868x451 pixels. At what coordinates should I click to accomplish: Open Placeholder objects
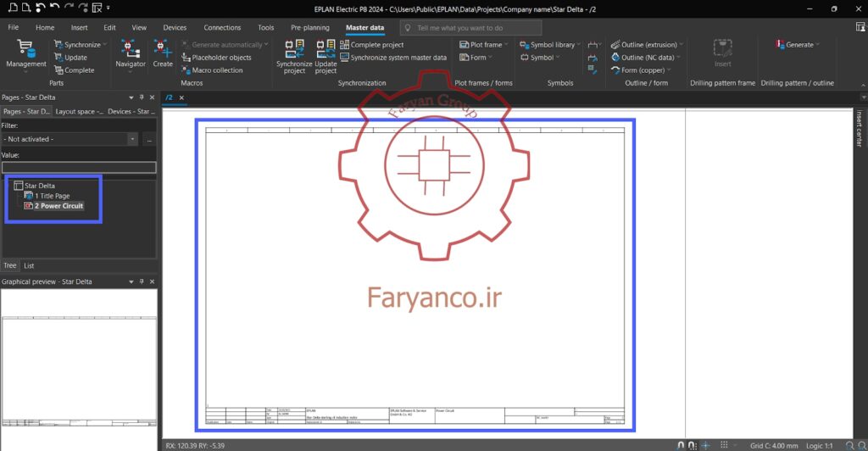click(216, 58)
